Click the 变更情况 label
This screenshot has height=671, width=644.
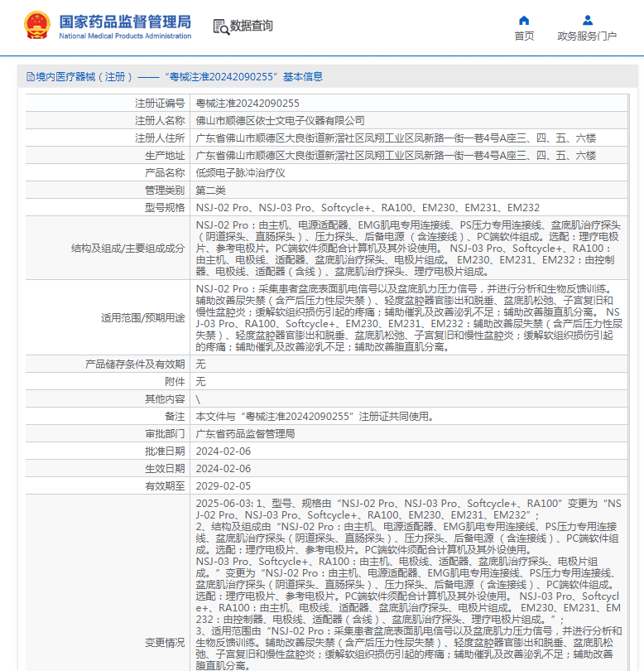click(x=165, y=642)
